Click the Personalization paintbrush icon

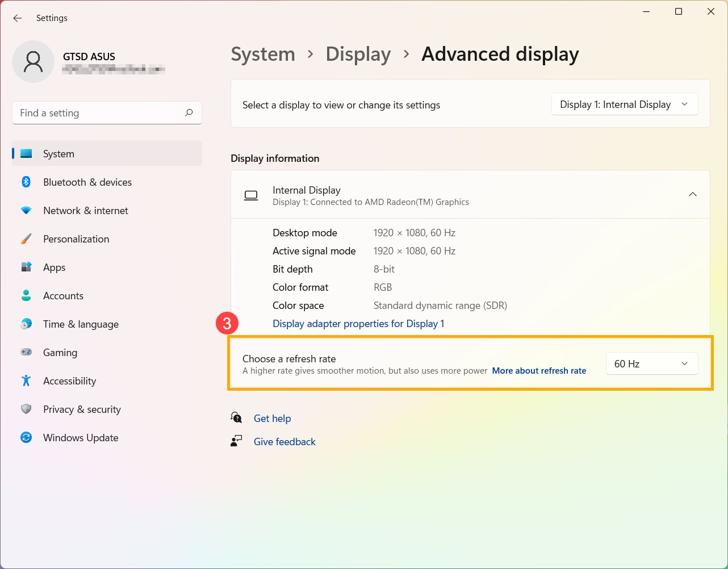coord(26,239)
